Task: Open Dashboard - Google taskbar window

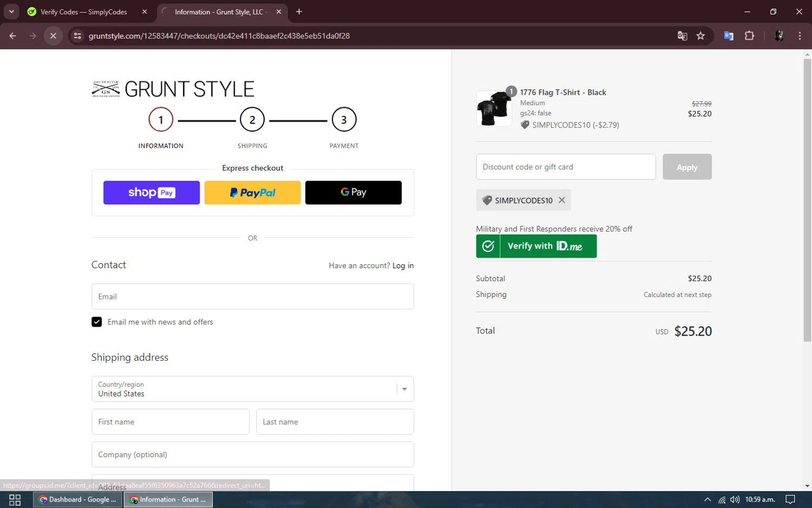Action: (78, 499)
